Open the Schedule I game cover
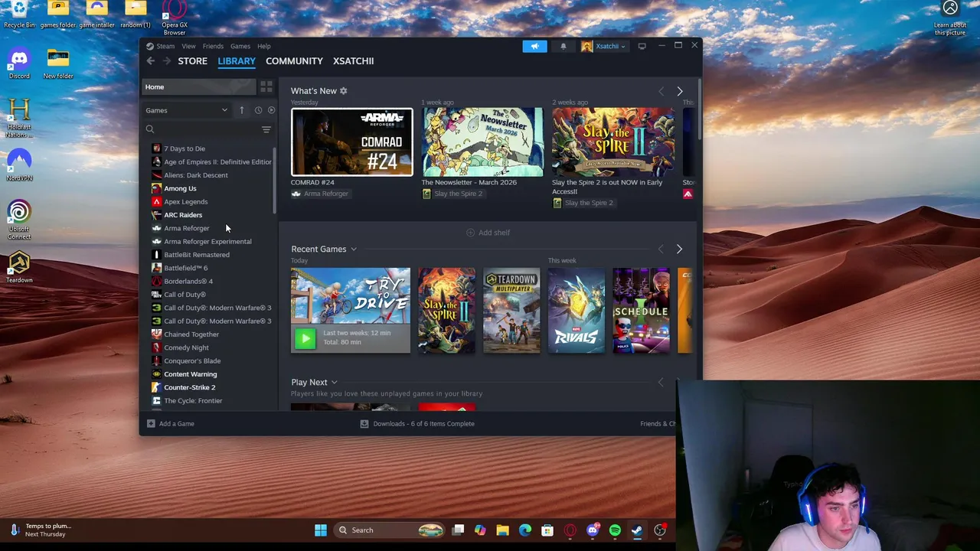This screenshot has width=980, height=551. (x=642, y=311)
